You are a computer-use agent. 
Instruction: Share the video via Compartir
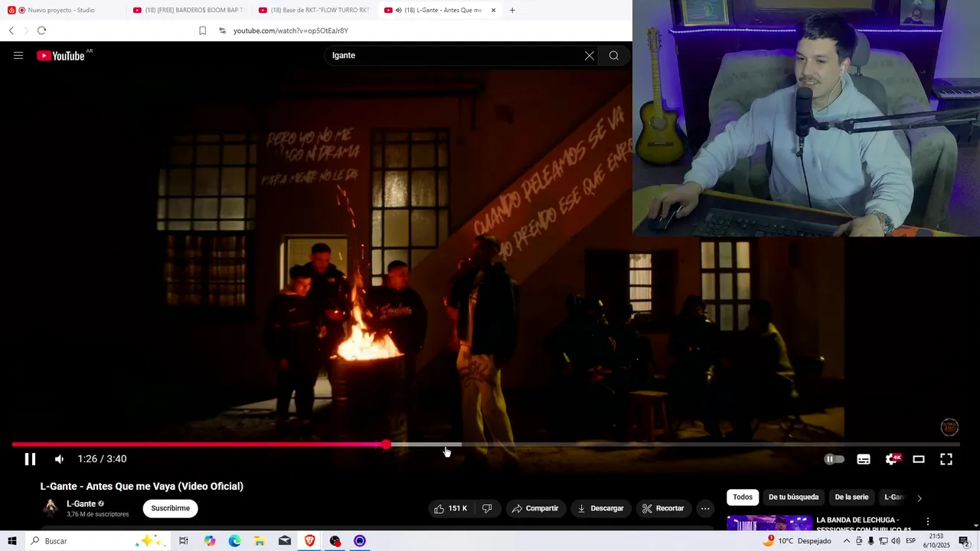tap(535, 508)
